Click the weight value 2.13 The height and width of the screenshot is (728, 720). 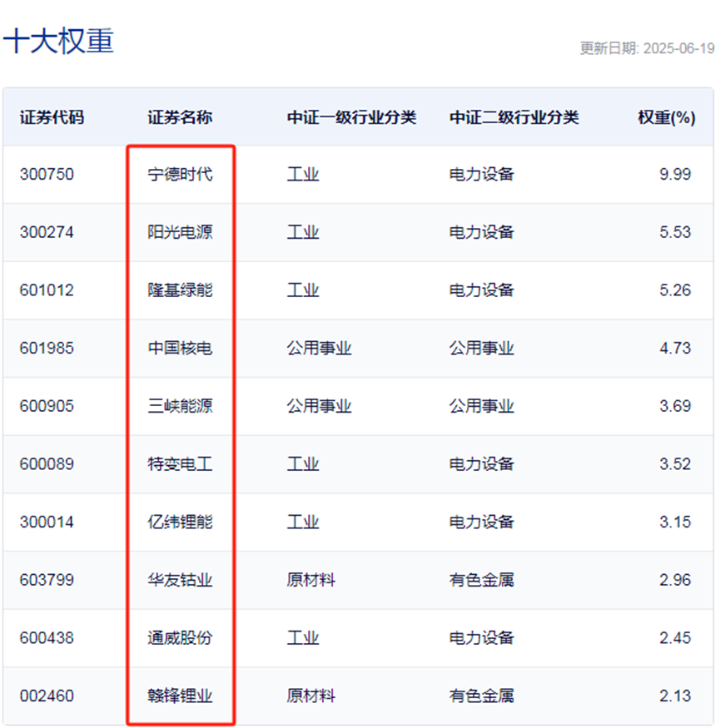[675, 696]
